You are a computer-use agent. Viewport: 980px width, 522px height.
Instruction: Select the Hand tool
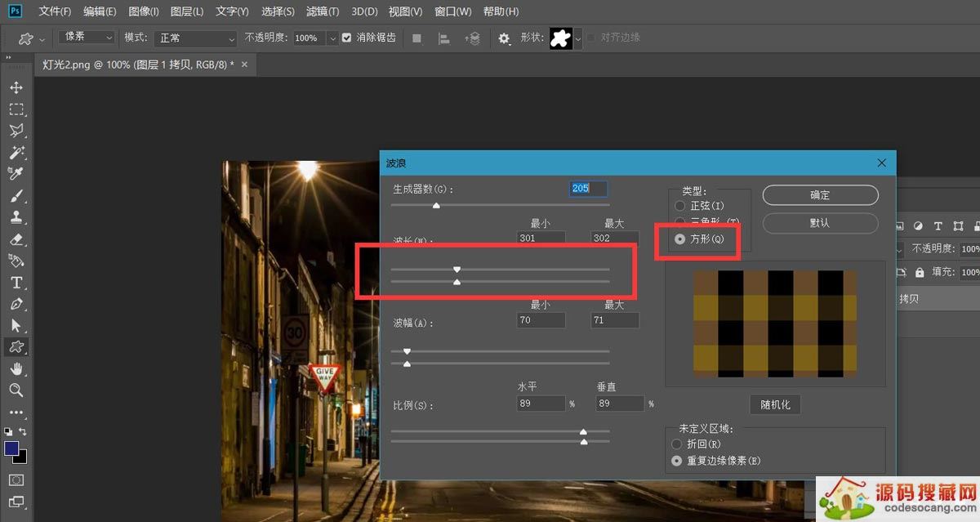tap(16, 369)
